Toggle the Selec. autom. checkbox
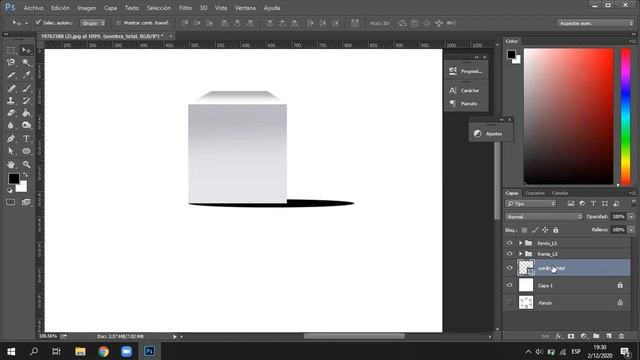 tap(38, 23)
